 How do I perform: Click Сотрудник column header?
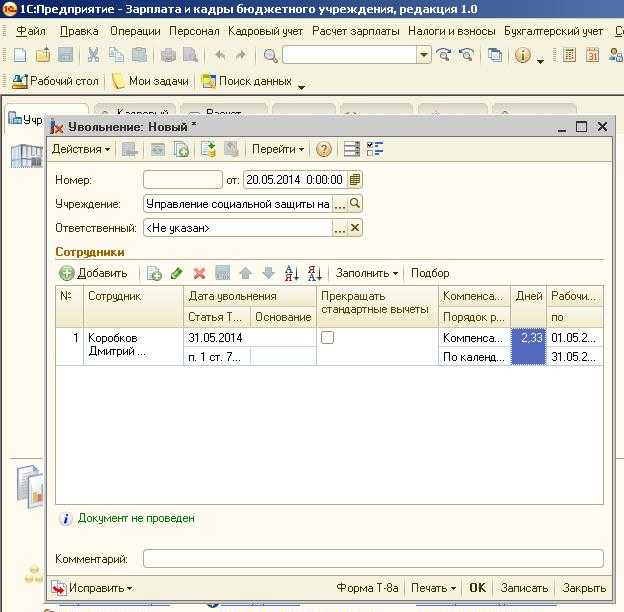pyautogui.click(x=133, y=306)
